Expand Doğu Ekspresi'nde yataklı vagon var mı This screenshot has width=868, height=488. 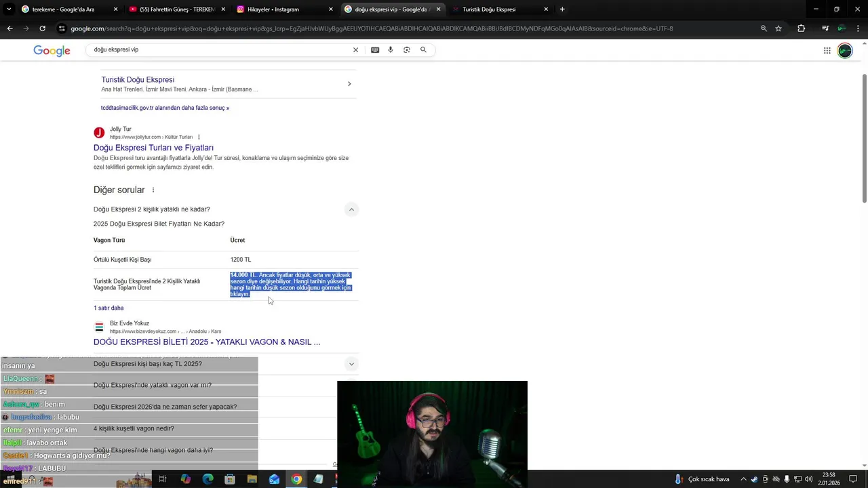[153, 385]
